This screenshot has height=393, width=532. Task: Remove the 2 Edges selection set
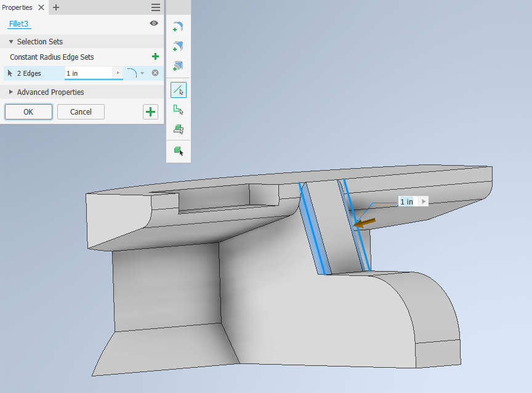[x=155, y=73]
